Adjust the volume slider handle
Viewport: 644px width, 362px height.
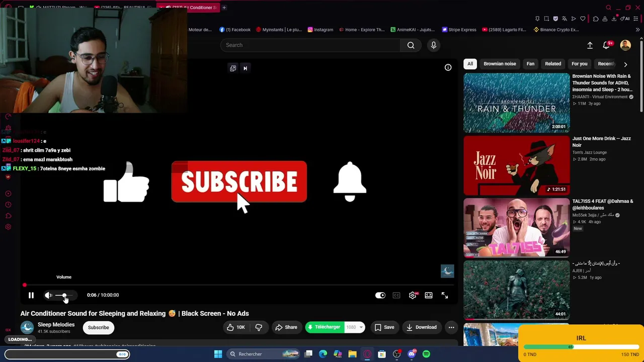pyautogui.click(x=64, y=295)
